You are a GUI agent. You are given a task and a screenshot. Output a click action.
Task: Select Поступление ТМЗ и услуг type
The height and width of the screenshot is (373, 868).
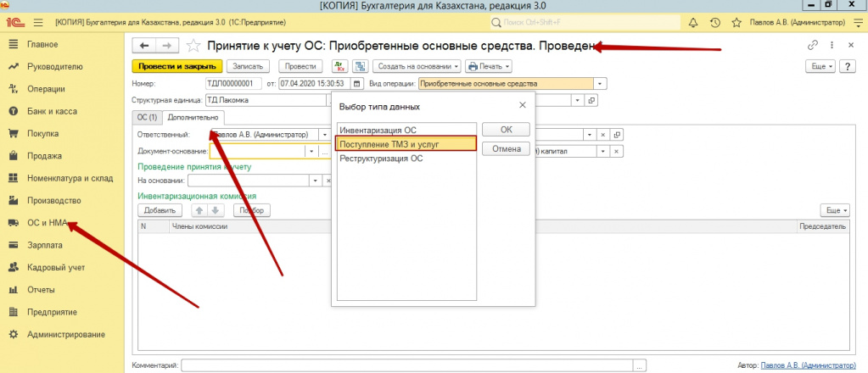tap(406, 144)
